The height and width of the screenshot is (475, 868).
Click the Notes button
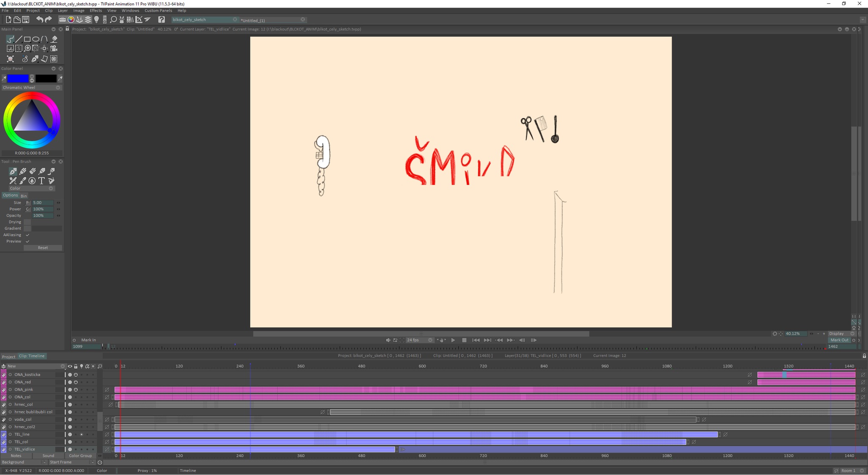[x=16, y=456]
